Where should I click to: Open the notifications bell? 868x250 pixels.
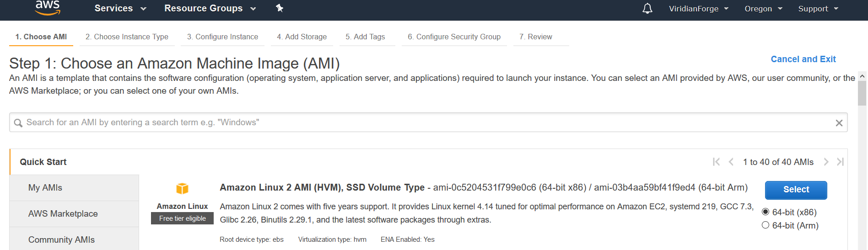tap(647, 8)
